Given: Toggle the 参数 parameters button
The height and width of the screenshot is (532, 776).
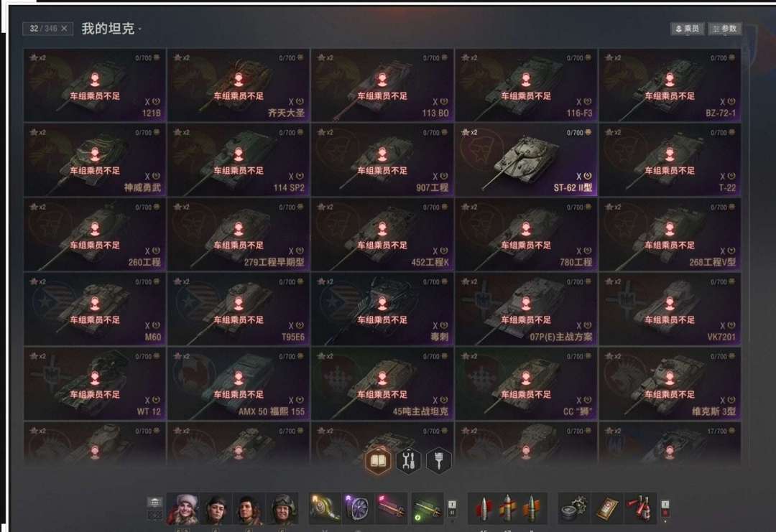Looking at the screenshot, I should 724,29.
